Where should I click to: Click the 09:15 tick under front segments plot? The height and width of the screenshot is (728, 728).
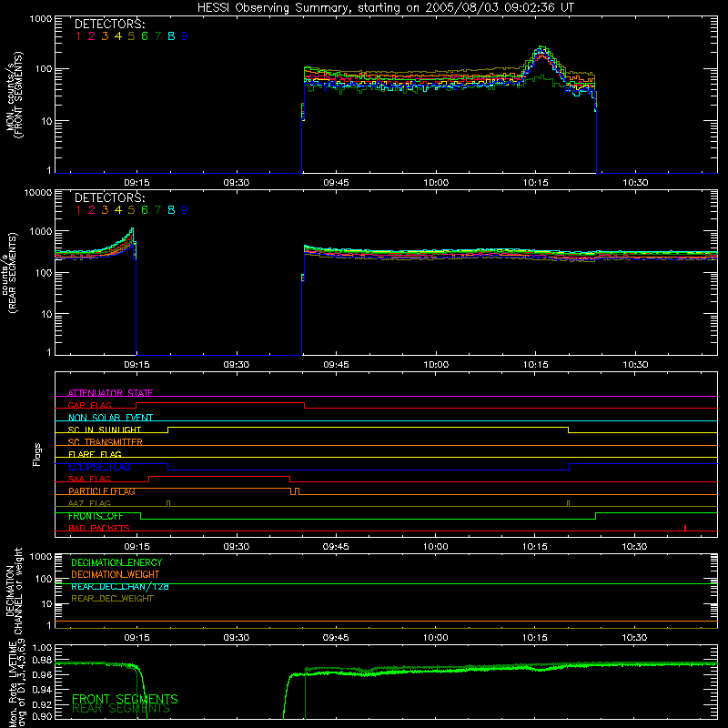pyautogui.click(x=136, y=183)
